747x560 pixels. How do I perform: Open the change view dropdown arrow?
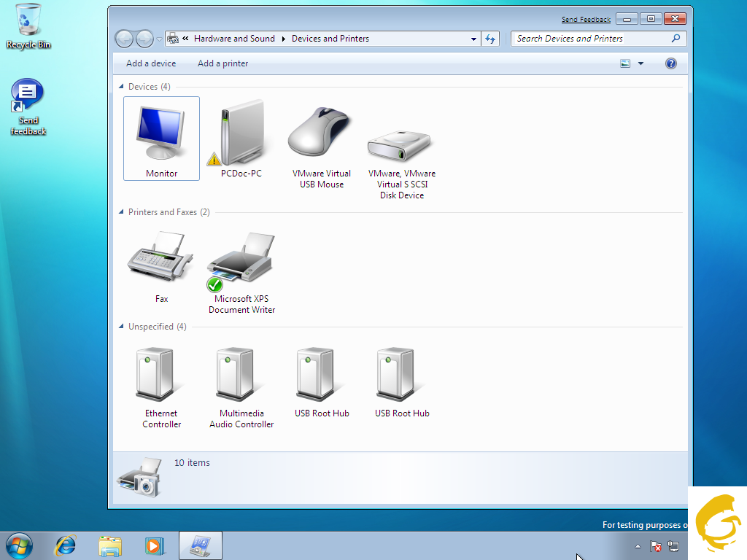641,63
